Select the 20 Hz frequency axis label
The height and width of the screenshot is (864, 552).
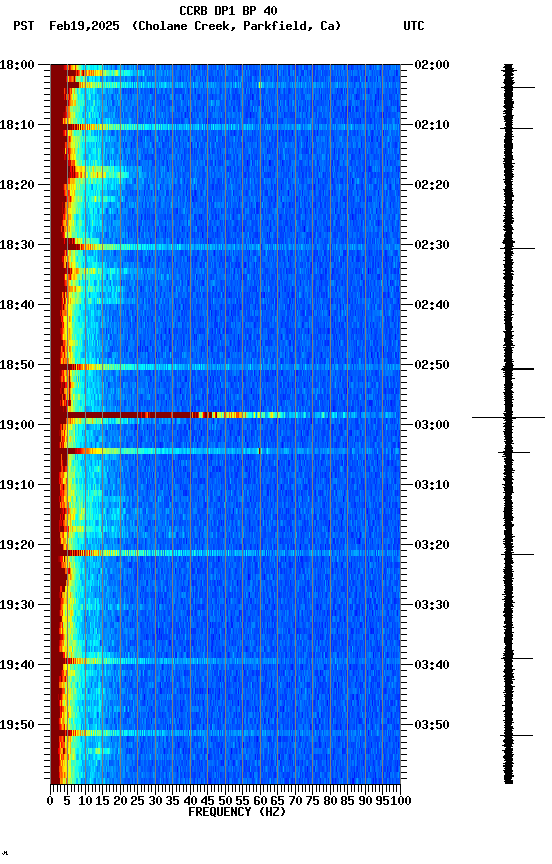point(120,802)
